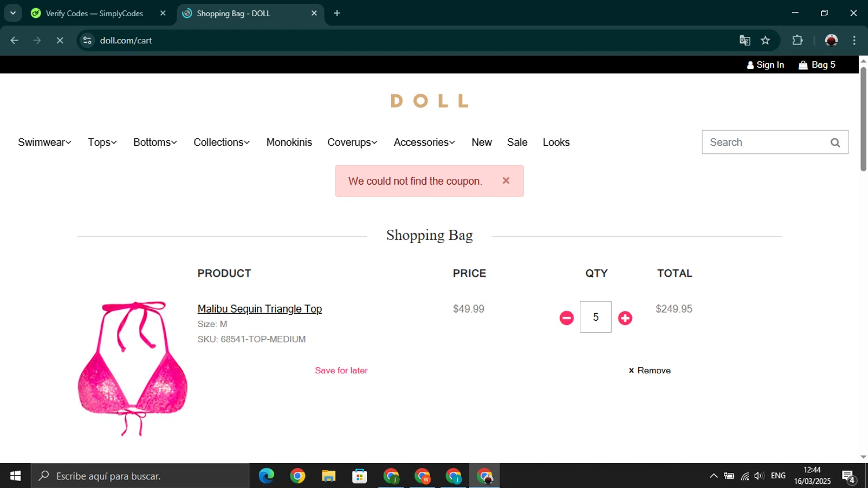Screen dimensions: 868x488
Task: Open the Looks page
Action: tap(556, 142)
